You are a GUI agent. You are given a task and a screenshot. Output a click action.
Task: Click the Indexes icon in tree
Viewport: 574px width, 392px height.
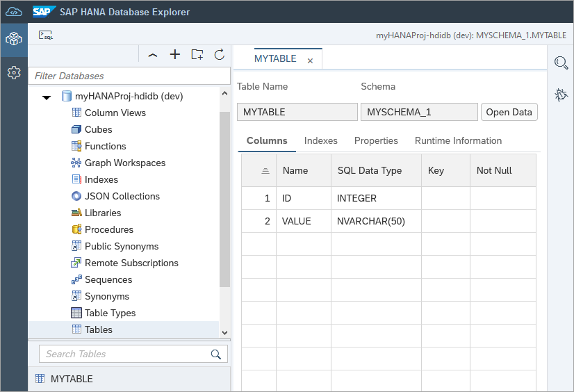(76, 179)
